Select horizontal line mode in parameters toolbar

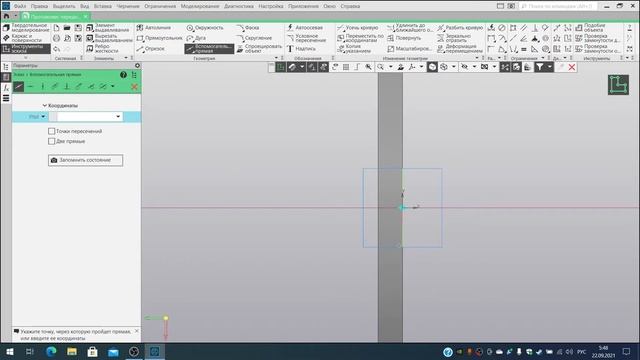[30, 87]
